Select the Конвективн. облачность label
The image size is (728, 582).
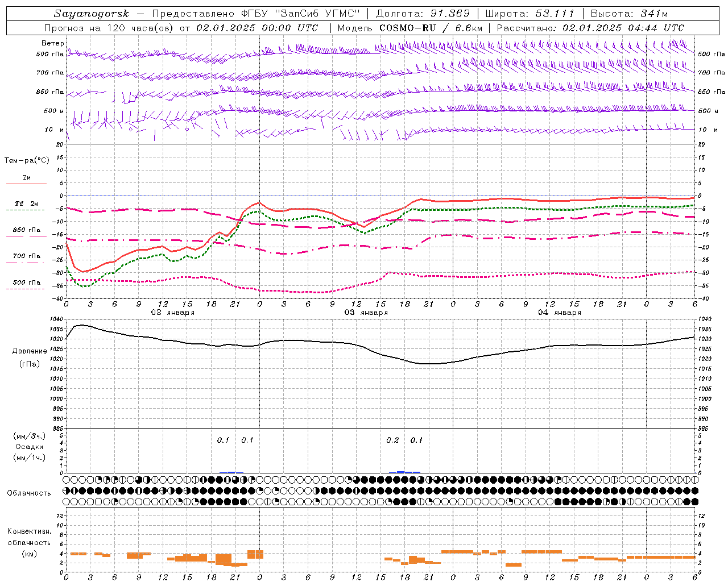tap(30, 537)
